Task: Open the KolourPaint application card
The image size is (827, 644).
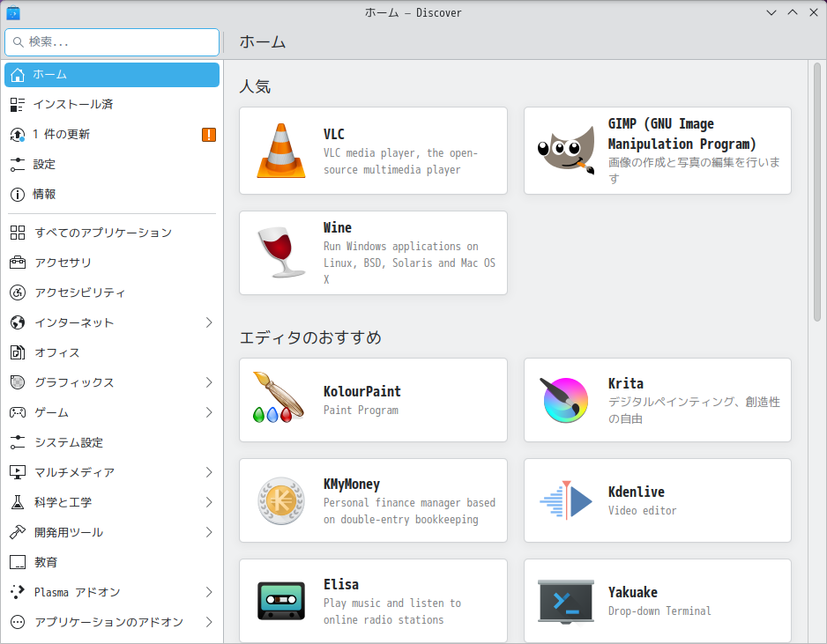Action: [374, 400]
